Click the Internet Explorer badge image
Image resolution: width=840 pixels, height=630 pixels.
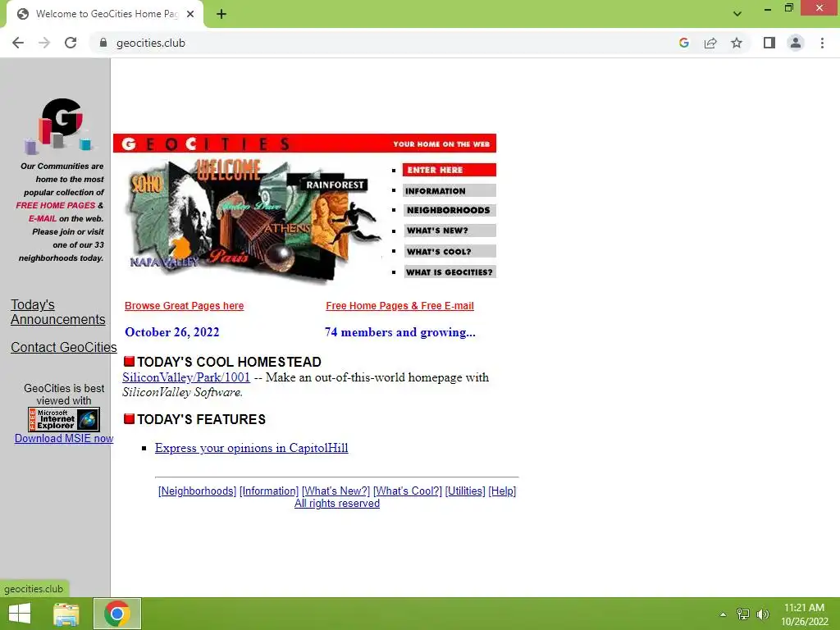point(64,419)
